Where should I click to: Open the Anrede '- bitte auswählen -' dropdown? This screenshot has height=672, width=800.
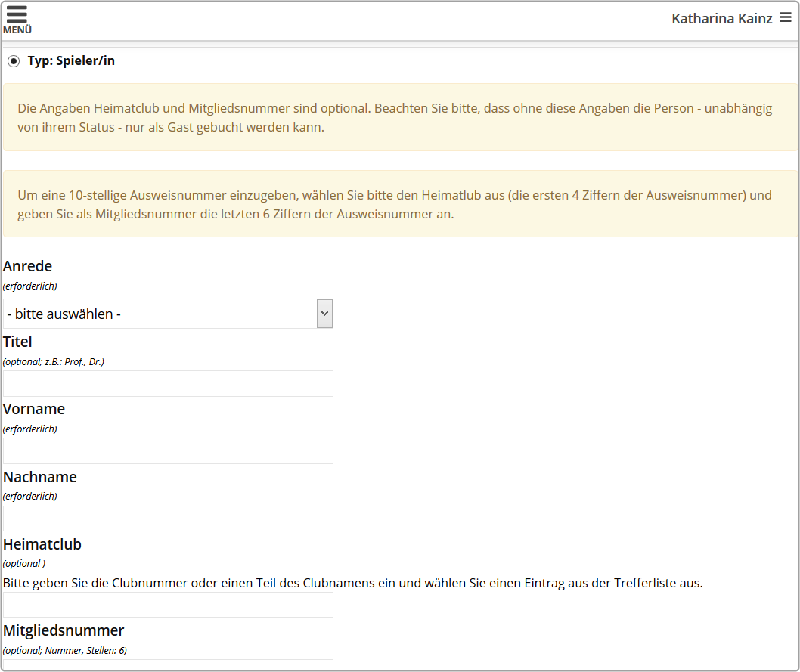[x=160, y=314]
